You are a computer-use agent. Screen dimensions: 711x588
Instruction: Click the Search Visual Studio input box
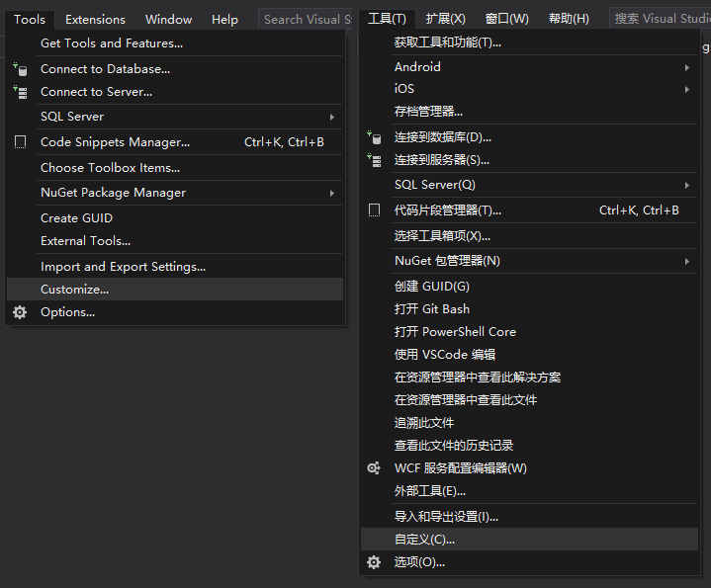pos(307,19)
